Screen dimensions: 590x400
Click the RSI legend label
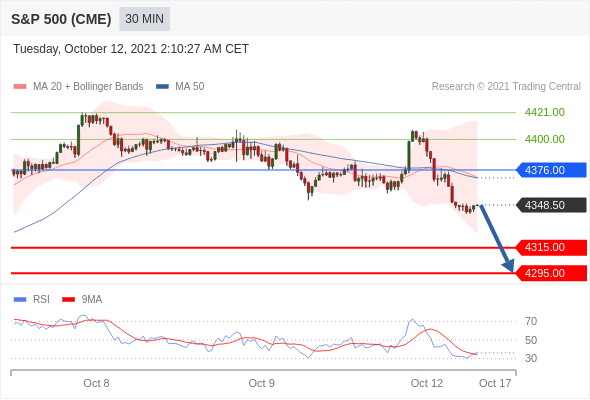41,300
